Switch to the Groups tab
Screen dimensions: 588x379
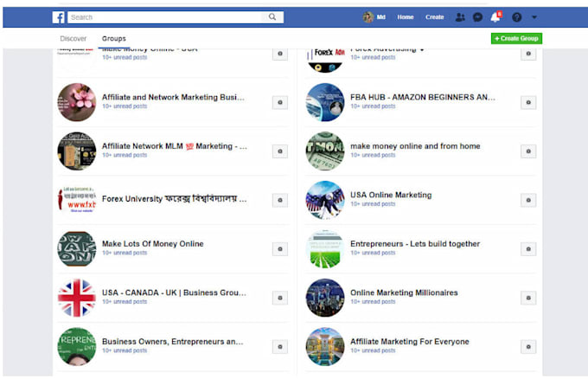[114, 39]
